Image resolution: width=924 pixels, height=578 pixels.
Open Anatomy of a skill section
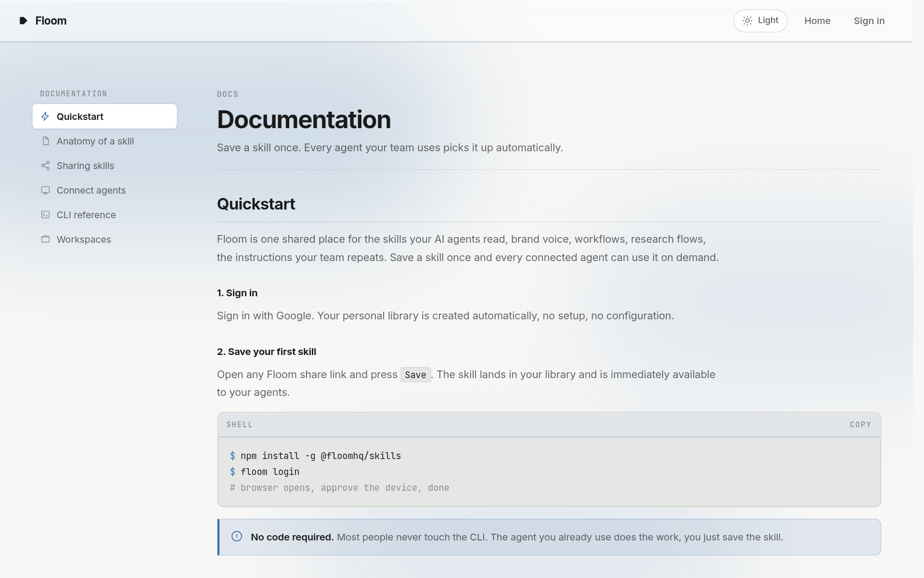point(104,141)
